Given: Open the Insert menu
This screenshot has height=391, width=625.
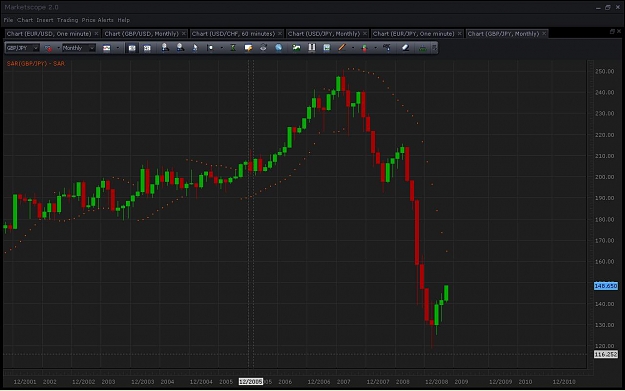Looking at the screenshot, I should (x=45, y=20).
